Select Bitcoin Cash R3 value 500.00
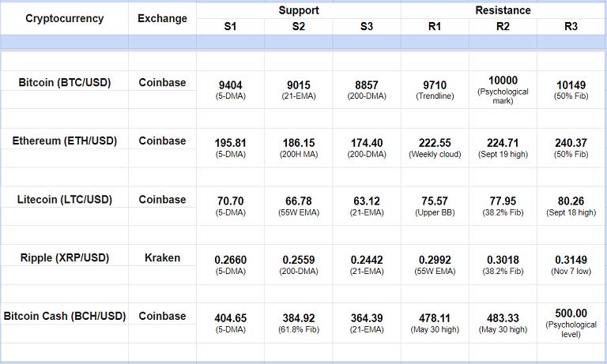The width and height of the screenshot is (607, 364). point(571,313)
